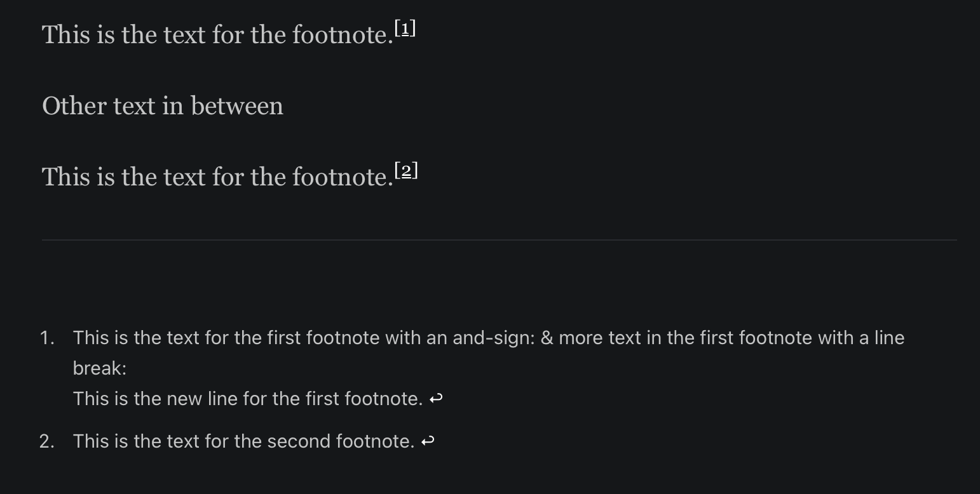Click the word 'Other' in the middle paragraph

[74, 106]
